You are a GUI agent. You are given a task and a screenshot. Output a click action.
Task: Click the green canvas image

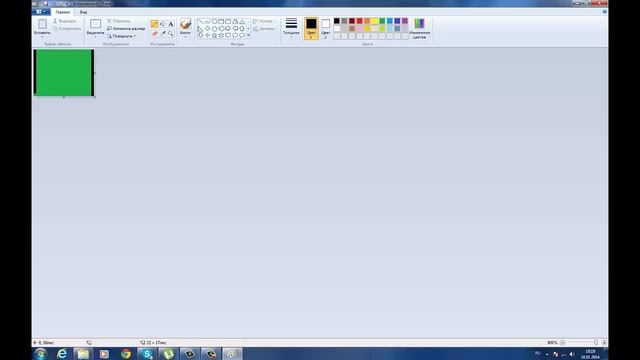point(64,73)
